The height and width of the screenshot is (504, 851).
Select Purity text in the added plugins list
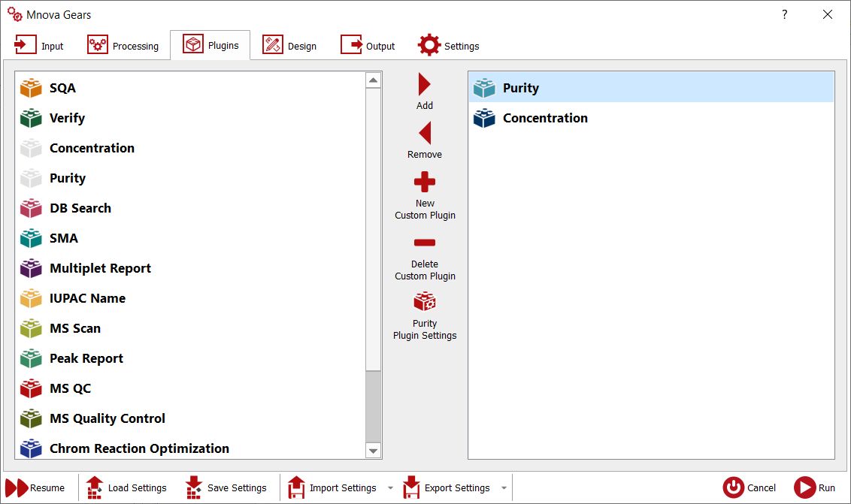coord(521,88)
